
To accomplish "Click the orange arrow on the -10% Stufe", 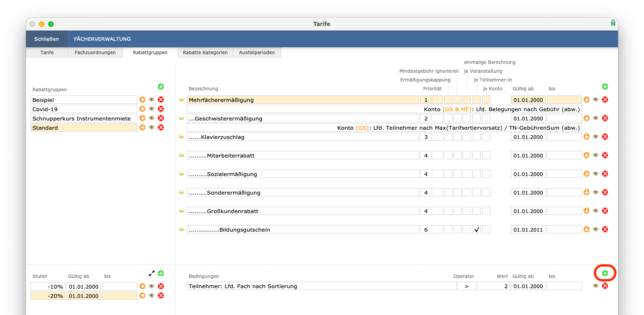I will (x=142, y=286).
